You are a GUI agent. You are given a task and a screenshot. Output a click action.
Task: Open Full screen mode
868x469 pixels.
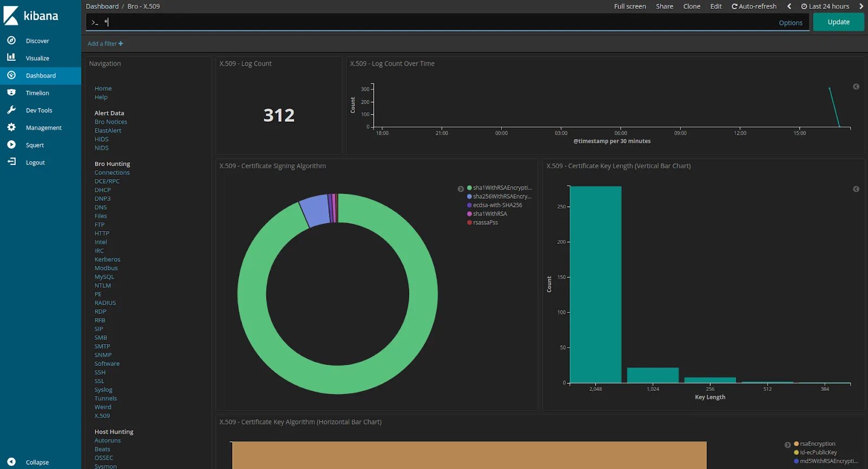tap(630, 7)
